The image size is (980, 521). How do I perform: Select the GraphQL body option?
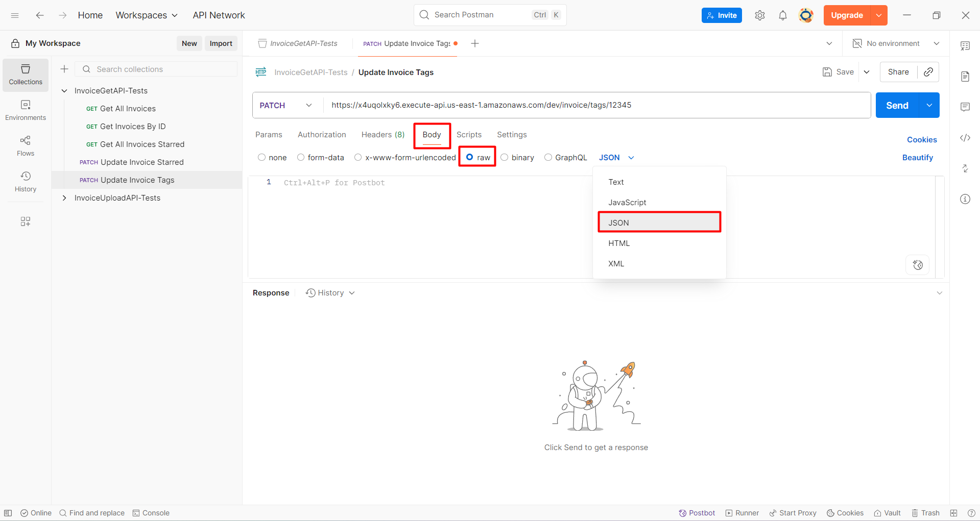pos(548,157)
